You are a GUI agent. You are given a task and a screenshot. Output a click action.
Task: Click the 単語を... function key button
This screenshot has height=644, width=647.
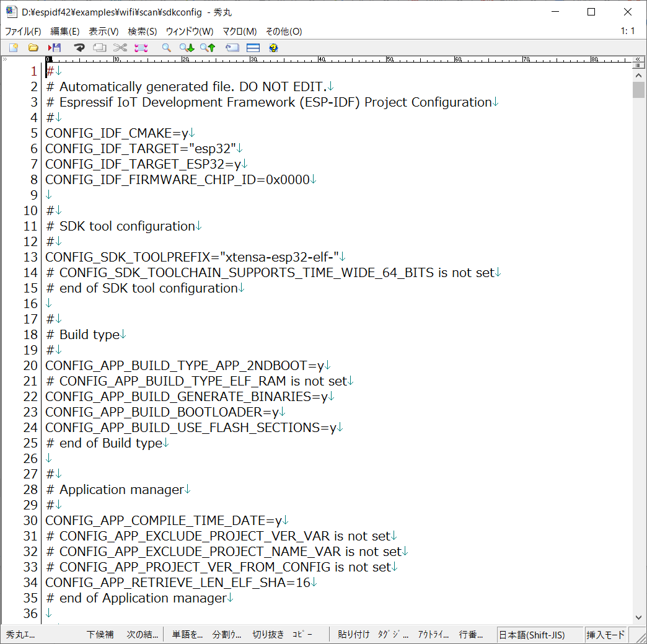pos(187,635)
